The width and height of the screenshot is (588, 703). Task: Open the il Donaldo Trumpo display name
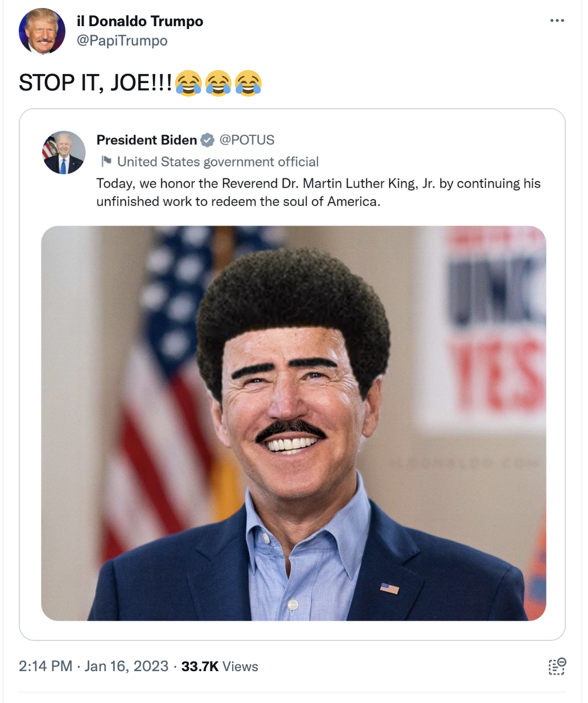coord(140,21)
